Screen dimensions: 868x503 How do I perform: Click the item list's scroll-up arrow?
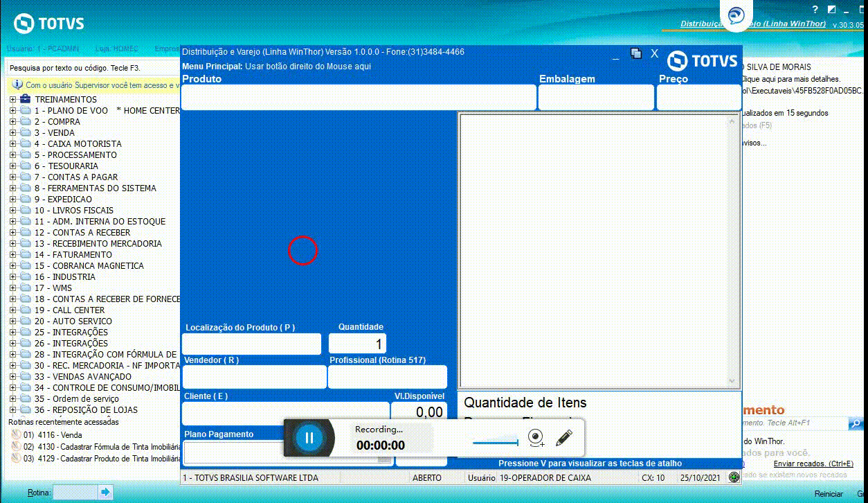click(733, 122)
